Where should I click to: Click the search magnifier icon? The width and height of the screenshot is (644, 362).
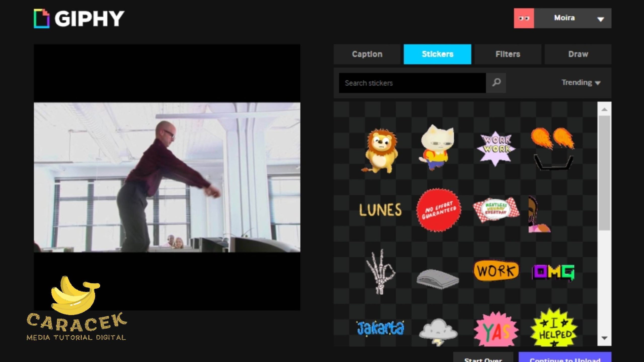tap(496, 83)
